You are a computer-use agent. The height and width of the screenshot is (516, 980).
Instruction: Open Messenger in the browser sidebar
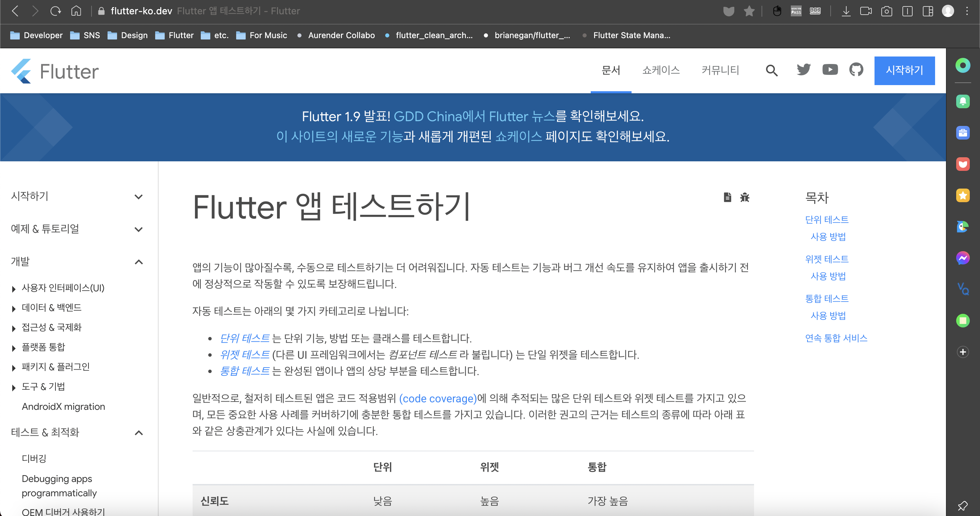[x=963, y=258]
